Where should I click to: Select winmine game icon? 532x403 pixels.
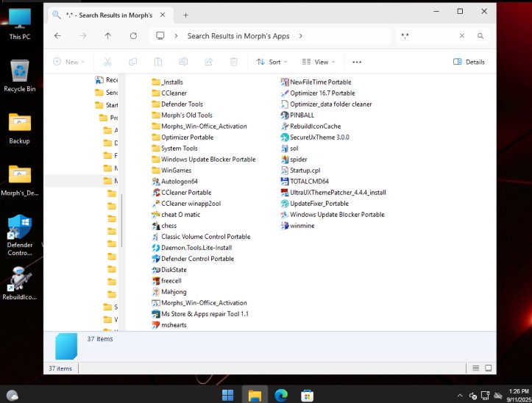[285, 226]
